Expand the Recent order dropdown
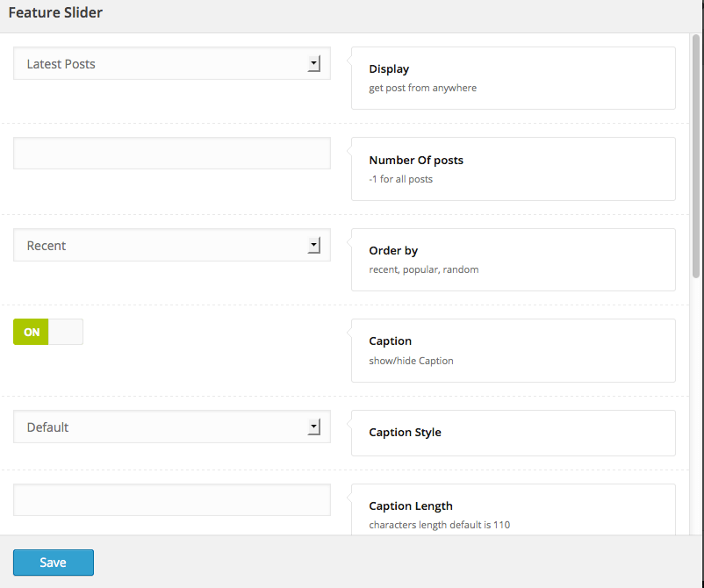 pyautogui.click(x=171, y=246)
